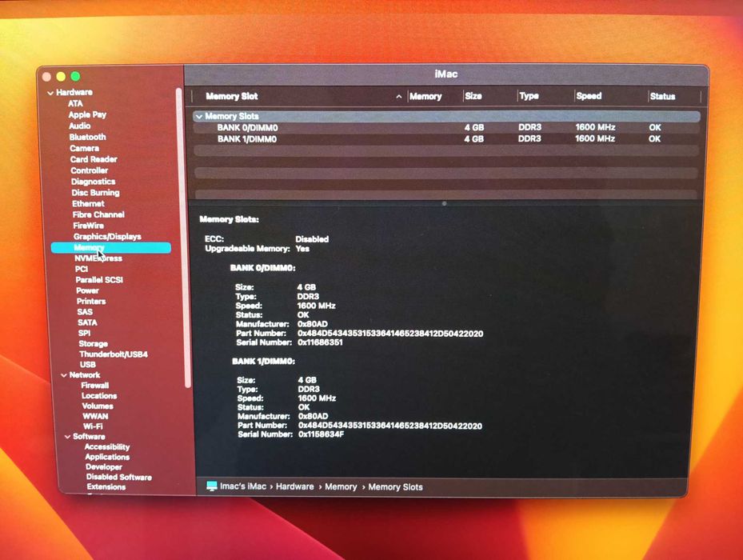The width and height of the screenshot is (743, 560).
Task: Select SAS in the sidebar
Action: pos(85,312)
